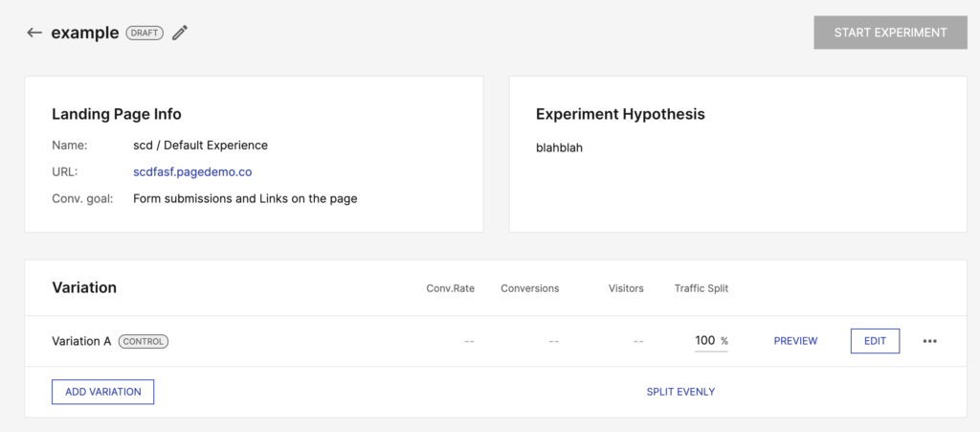Open the three-dot menu for Variation A
Image resolution: width=980 pixels, height=432 pixels.
click(930, 341)
